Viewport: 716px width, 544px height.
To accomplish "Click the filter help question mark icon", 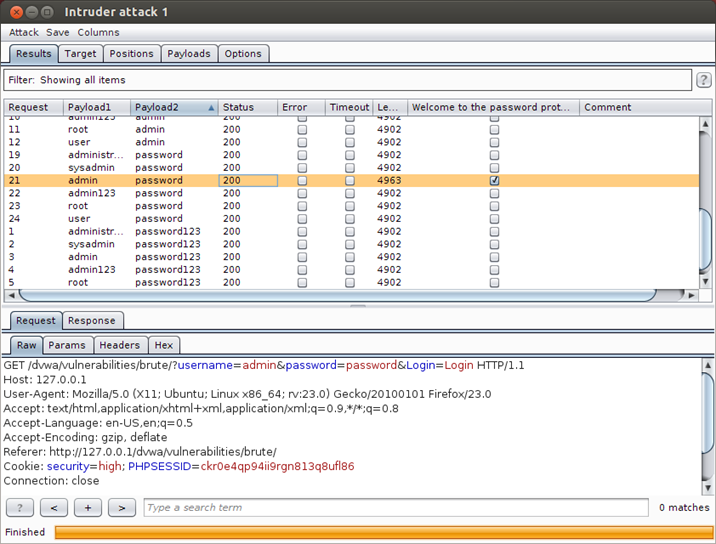I will point(704,80).
